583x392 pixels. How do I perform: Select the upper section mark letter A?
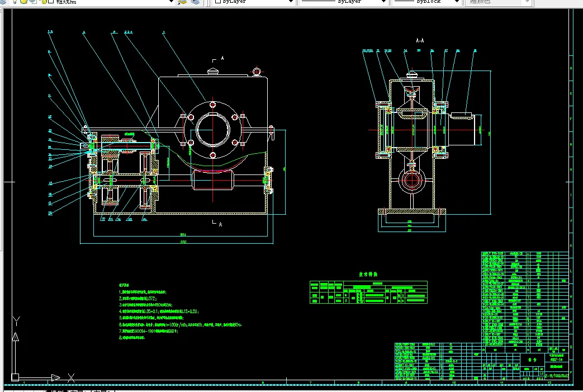(x=222, y=58)
